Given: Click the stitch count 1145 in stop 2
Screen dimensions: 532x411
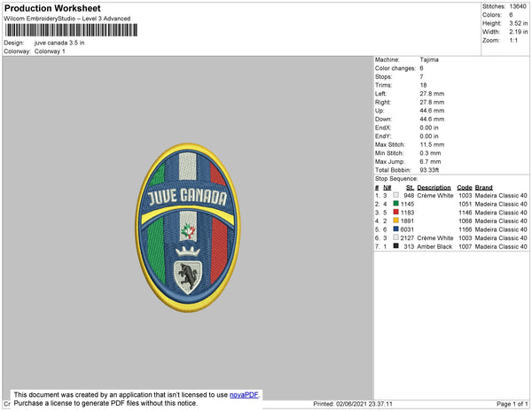Looking at the screenshot, I should tap(408, 204).
